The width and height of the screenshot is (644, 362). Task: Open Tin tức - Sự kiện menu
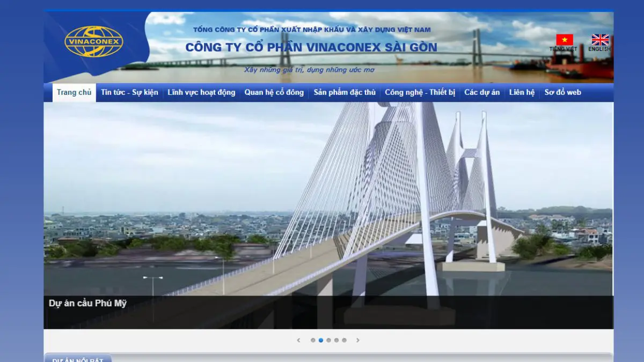click(129, 92)
